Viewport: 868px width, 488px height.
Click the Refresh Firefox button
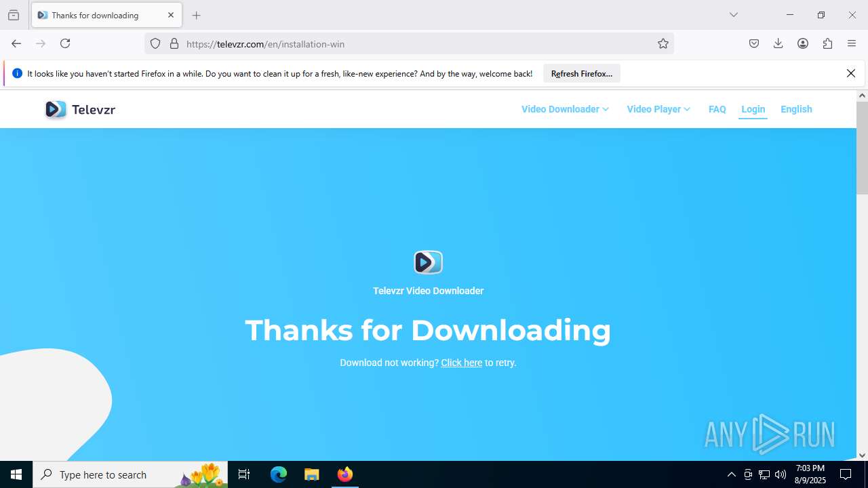(582, 73)
